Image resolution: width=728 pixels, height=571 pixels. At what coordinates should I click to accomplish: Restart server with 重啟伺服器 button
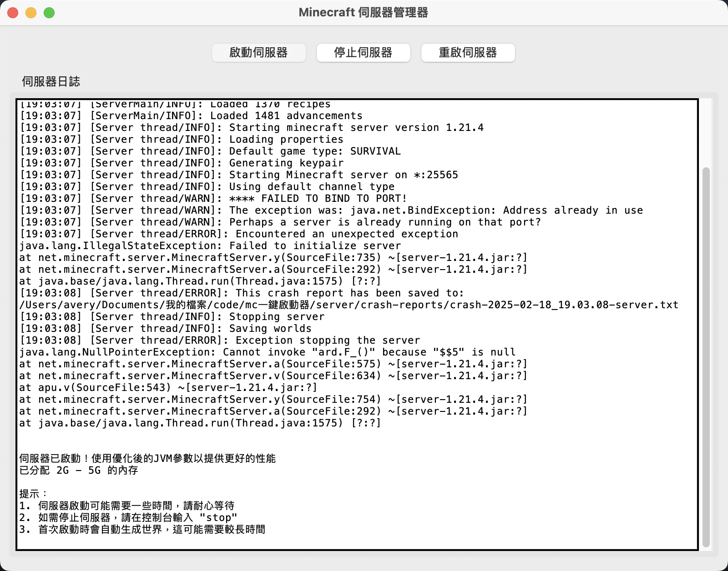pos(468,53)
